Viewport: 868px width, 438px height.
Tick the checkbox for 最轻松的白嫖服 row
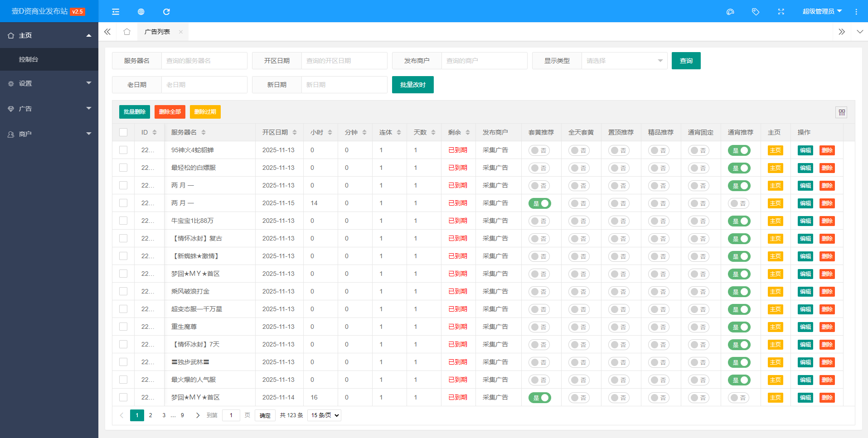tap(123, 168)
